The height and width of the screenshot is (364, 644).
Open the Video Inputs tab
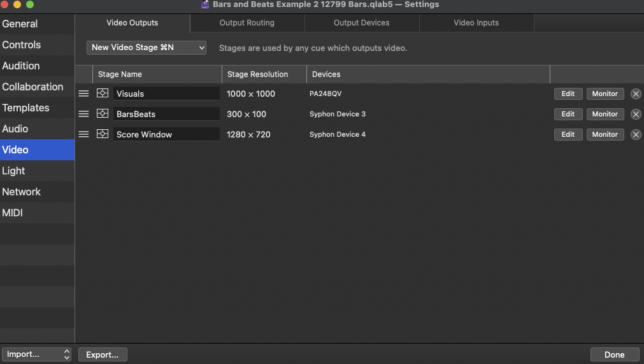(x=476, y=23)
